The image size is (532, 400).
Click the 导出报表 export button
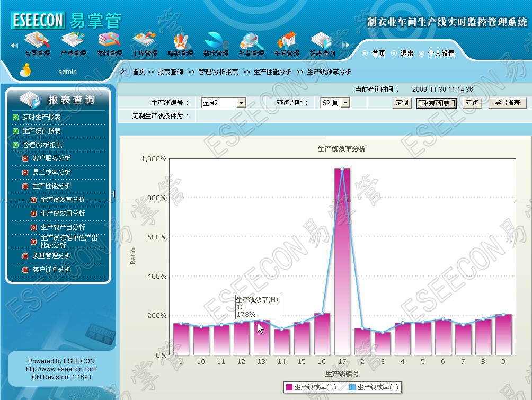[507, 103]
